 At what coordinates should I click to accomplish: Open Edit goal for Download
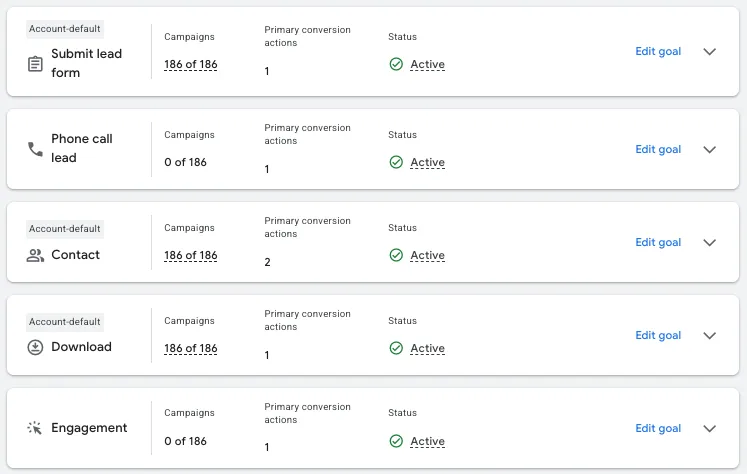pyautogui.click(x=658, y=335)
